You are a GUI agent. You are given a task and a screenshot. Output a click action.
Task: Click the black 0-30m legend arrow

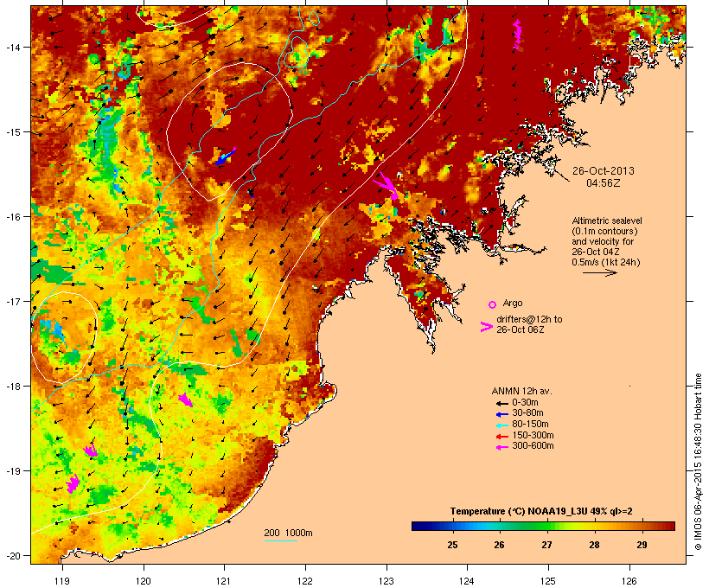pos(502,403)
